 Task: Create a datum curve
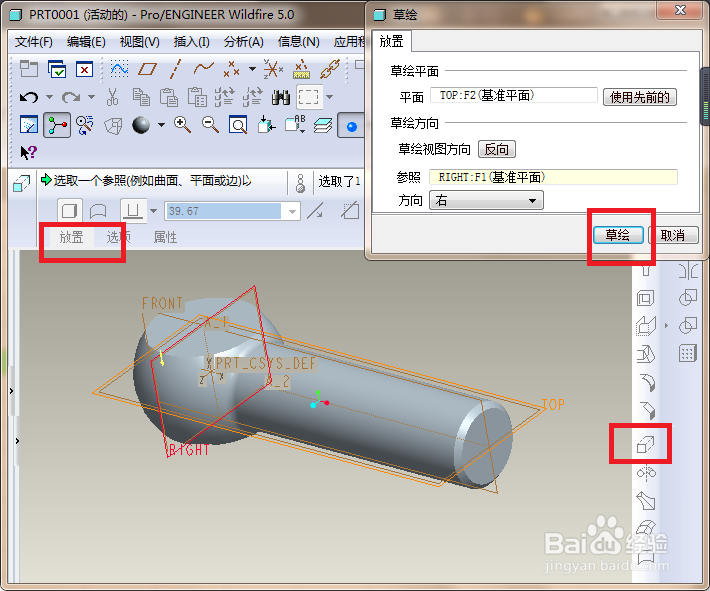point(203,69)
